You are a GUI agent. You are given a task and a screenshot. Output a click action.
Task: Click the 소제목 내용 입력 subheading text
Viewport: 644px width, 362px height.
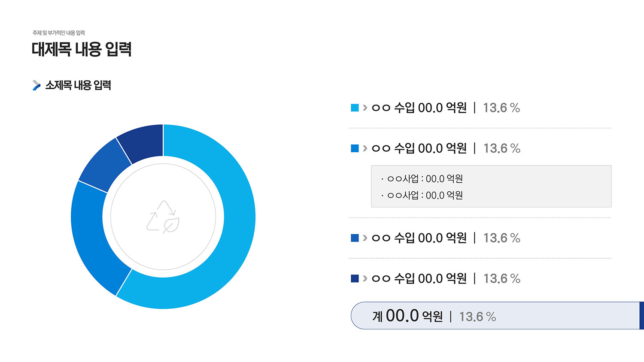78,85
